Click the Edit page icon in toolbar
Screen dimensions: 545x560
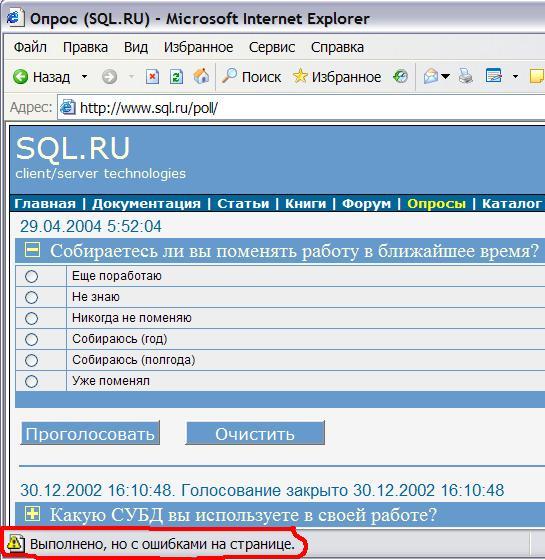pyautogui.click(x=494, y=76)
